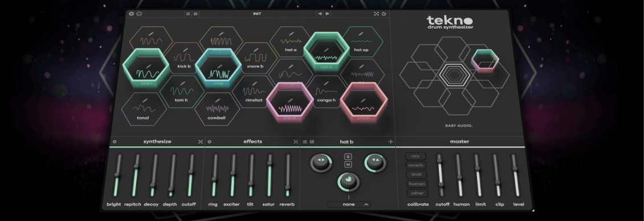
Task: Click the preset save (floppy) icon next to INIT
Action: click(x=195, y=14)
